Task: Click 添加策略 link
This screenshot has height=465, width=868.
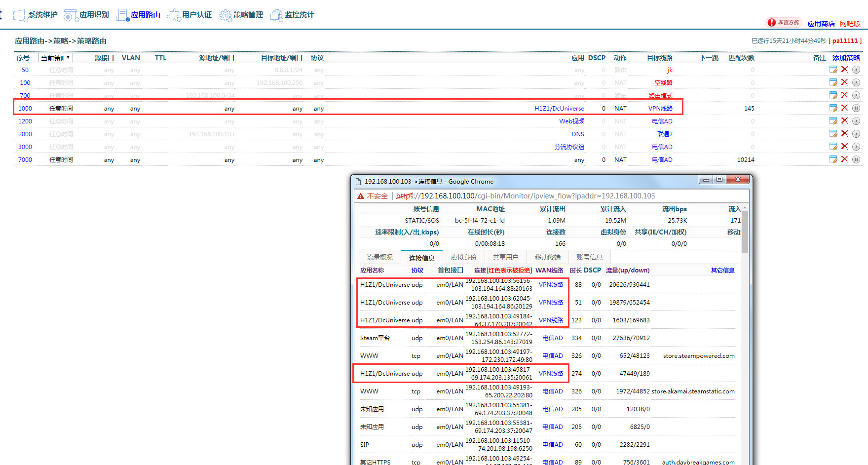Action: click(846, 58)
